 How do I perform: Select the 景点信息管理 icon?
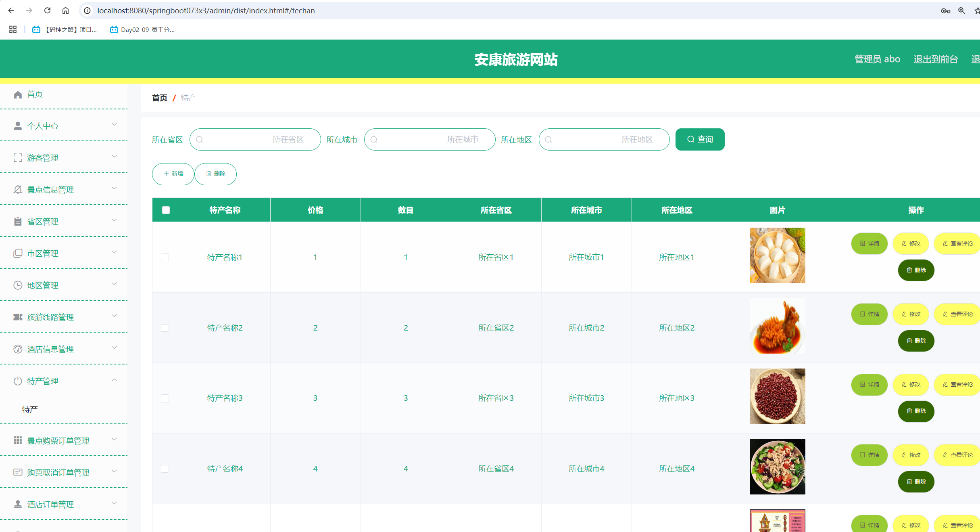click(x=18, y=189)
